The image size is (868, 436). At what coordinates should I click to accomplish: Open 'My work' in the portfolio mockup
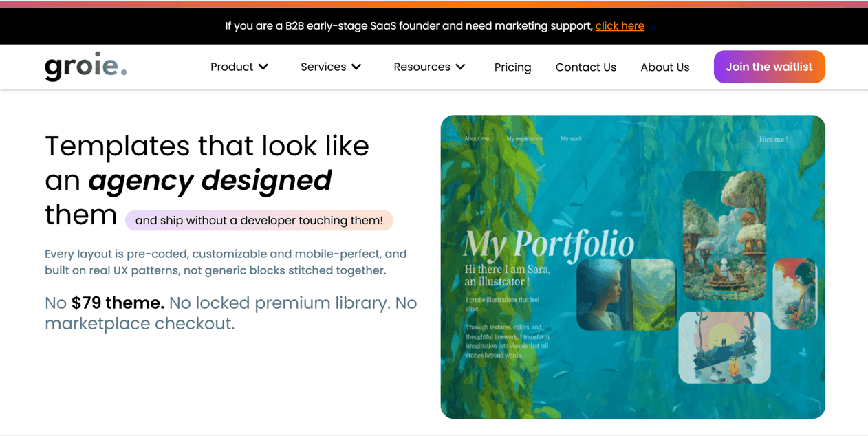(571, 138)
